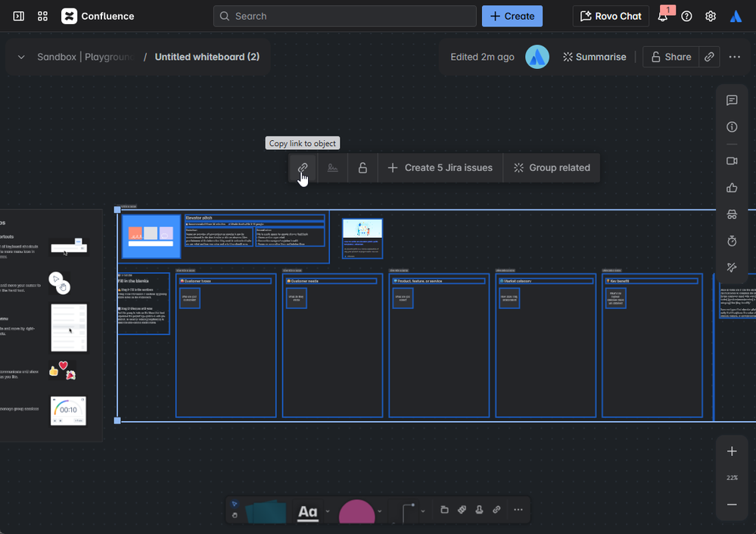Select the pink circle shape tool
Screen dimensions: 756x534
click(356, 512)
